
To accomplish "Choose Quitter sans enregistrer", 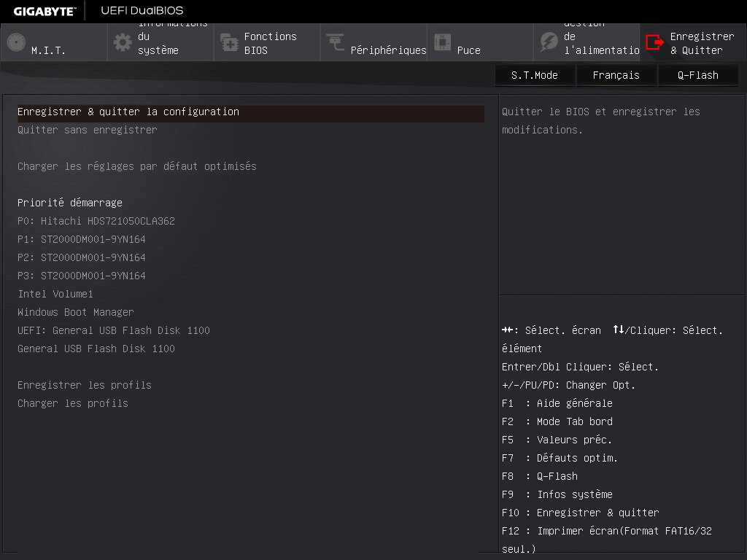I will 88,130.
